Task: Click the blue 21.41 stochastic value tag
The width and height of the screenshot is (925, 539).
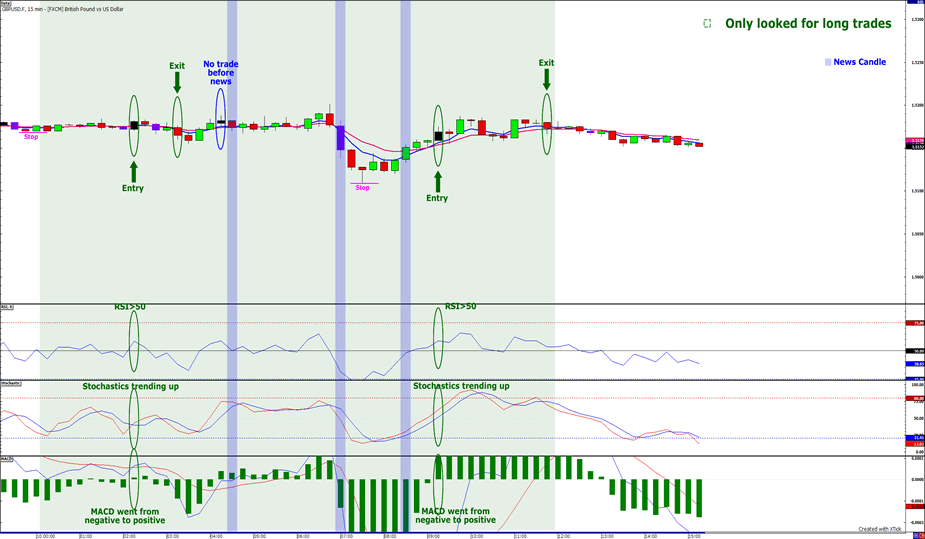Action: click(x=917, y=438)
